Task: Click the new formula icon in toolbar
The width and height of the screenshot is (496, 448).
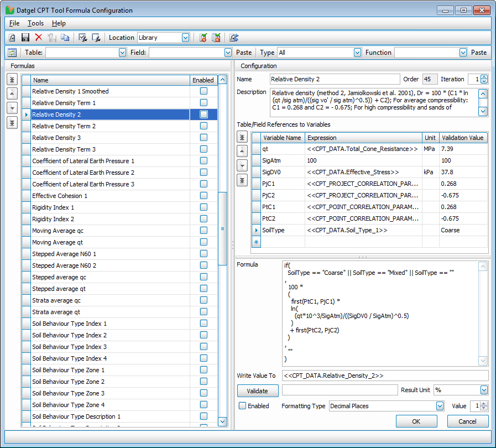Action: point(12,38)
